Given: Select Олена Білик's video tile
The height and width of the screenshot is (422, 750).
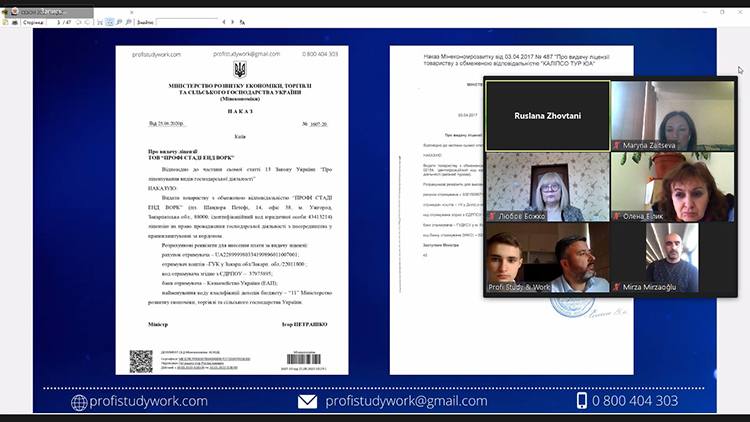Looking at the screenshot, I should point(673,187).
